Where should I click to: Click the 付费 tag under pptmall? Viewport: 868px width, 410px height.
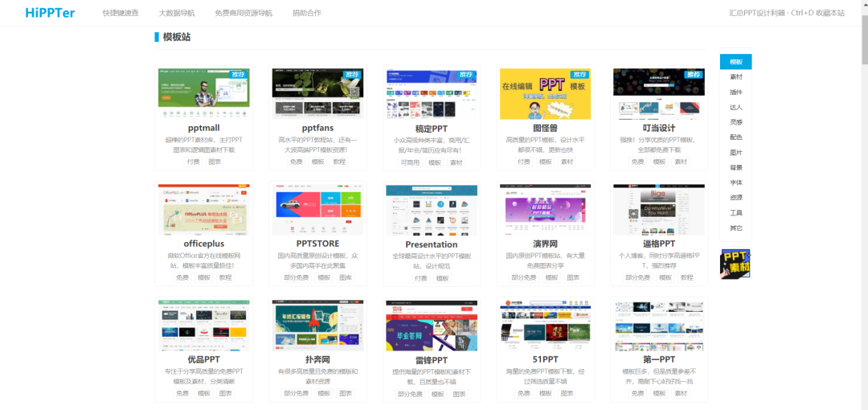coord(193,162)
